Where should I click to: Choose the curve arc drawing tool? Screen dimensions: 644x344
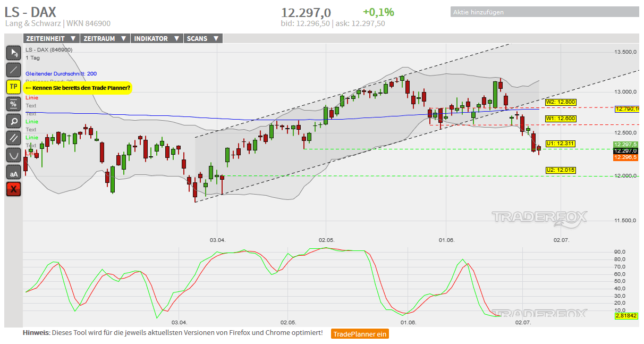(x=14, y=155)
